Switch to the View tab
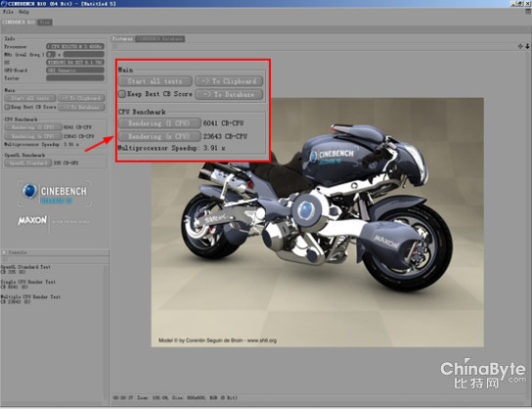Image resolution: width=532 pixels, height=409 pixels. [x=44, y=23]
